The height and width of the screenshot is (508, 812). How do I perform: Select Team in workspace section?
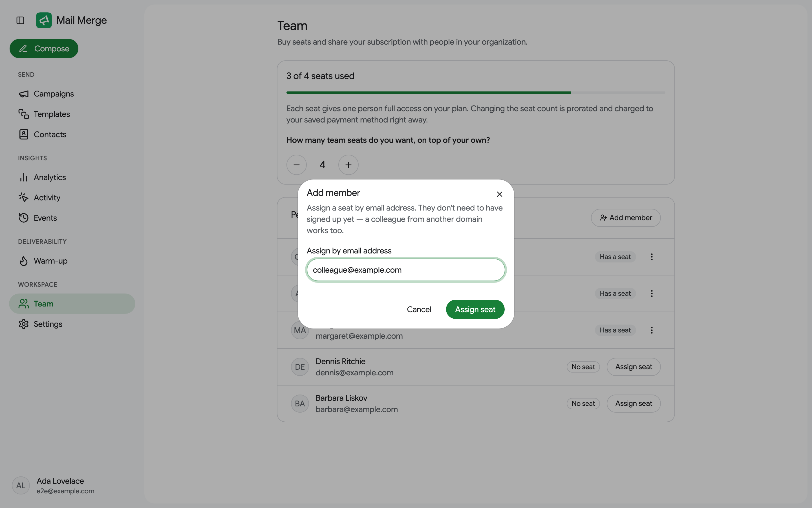[72, 304]
